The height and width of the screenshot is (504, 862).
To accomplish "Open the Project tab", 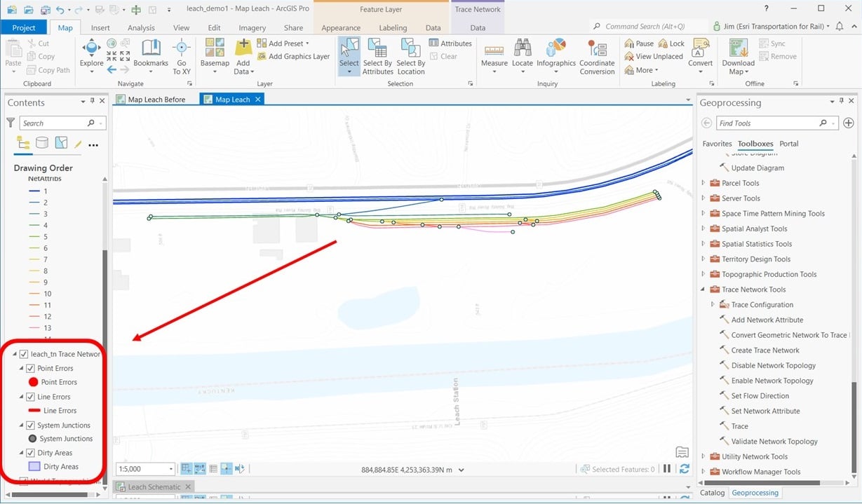I will point(24,27).
